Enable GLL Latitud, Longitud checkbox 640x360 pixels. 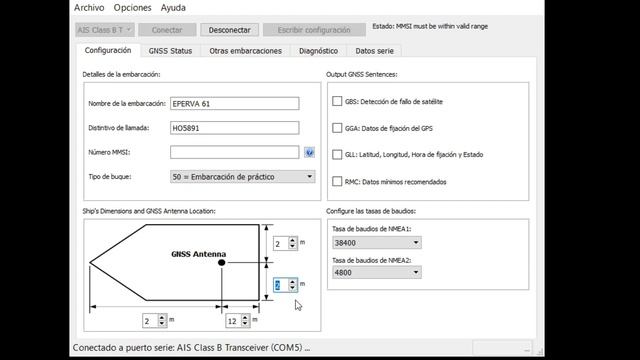(x=337, y=155)
